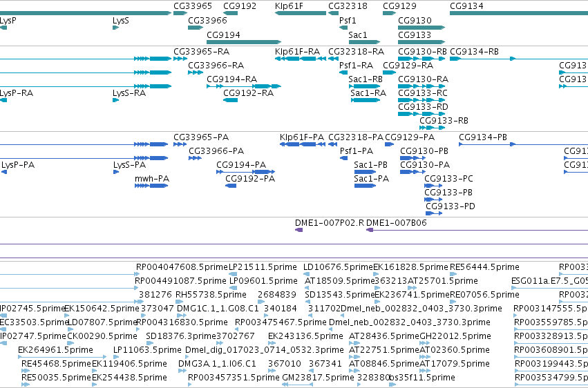Viewport: 588px width, 388px height.
Task: Click protein CG9133-PC label
Action: tap(448, 179)
